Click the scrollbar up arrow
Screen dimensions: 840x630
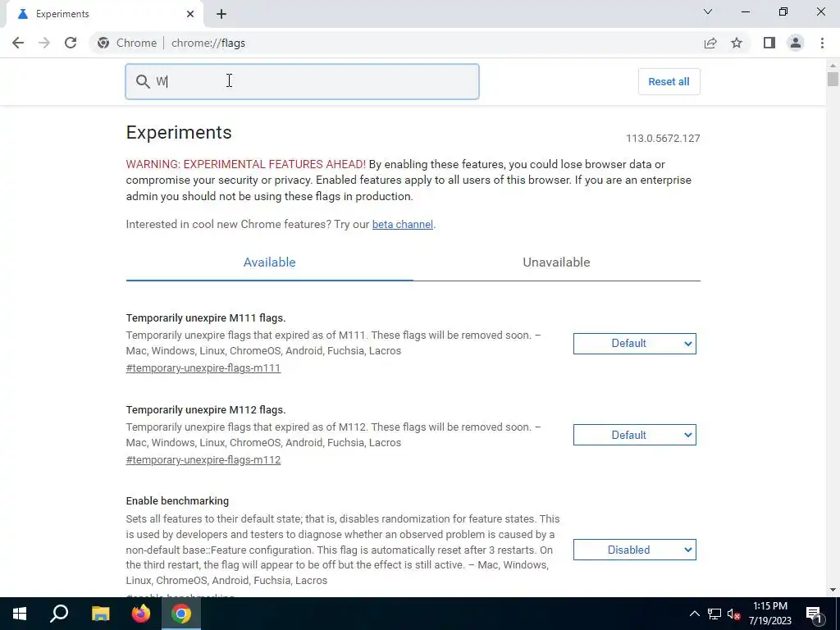pos(833,64)
